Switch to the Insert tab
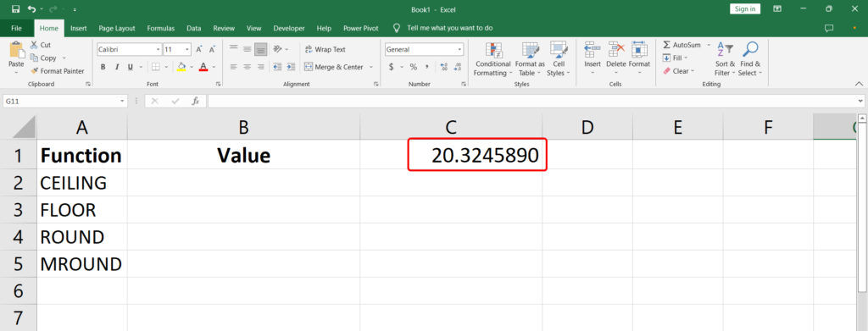Image resolution: width=868 pixels, height=331 pixels. (79, 28)
